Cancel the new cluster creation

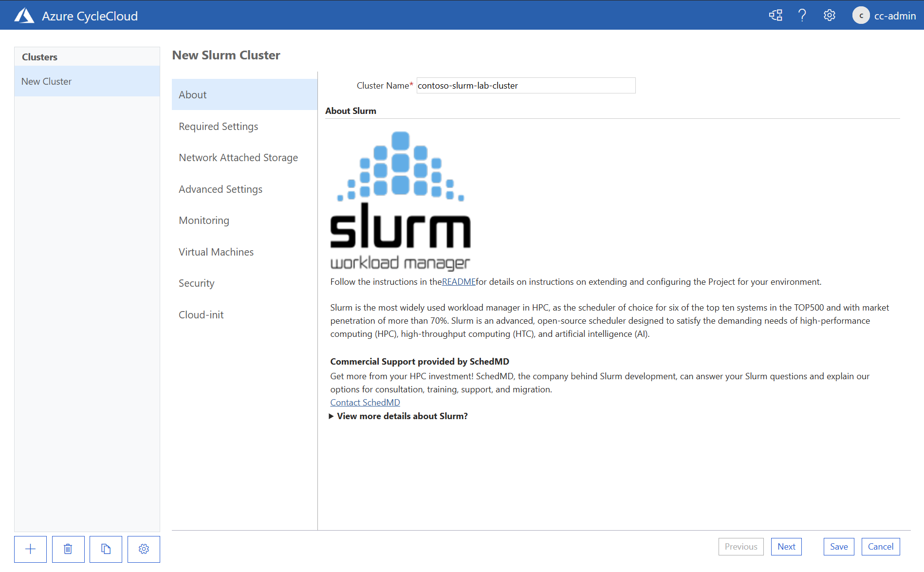(x=881, y=547)
